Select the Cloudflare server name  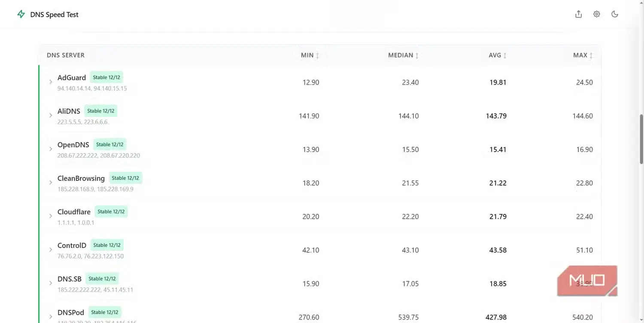point(74,212)
